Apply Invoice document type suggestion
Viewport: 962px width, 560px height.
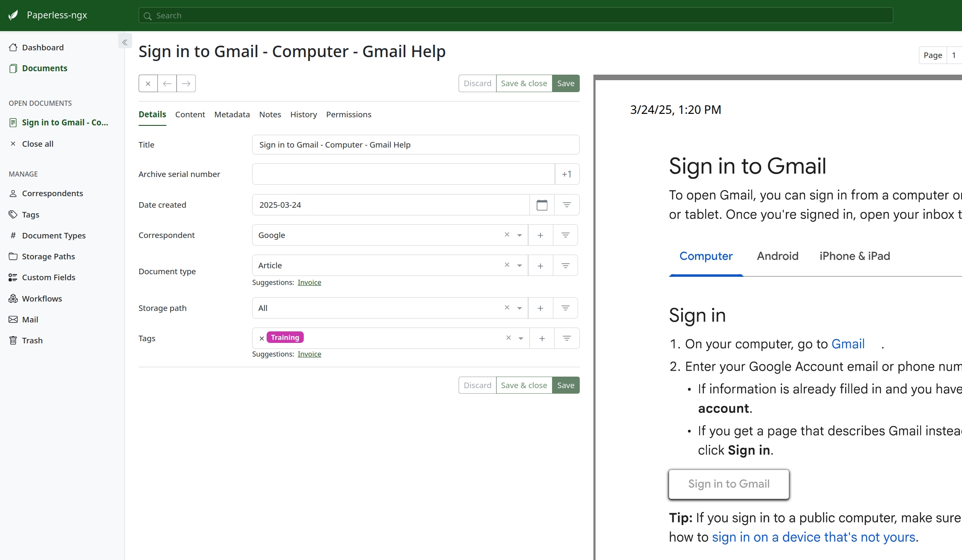click(309, 282)
